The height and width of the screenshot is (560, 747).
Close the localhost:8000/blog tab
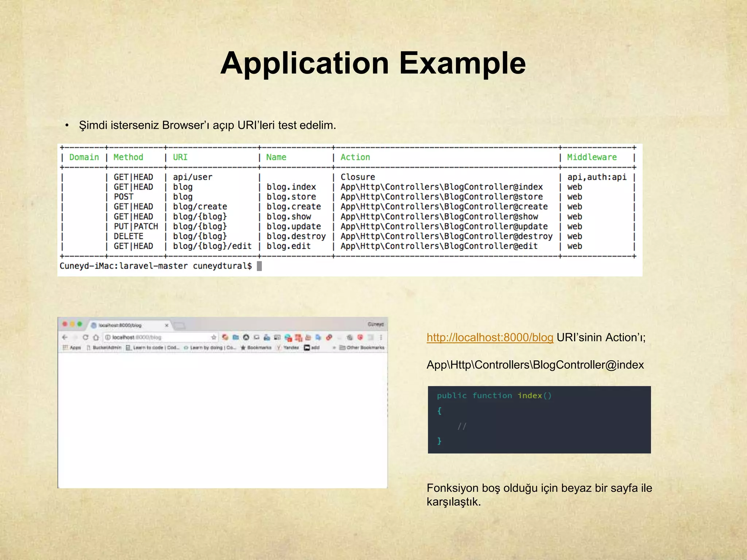tap(167, 325)
